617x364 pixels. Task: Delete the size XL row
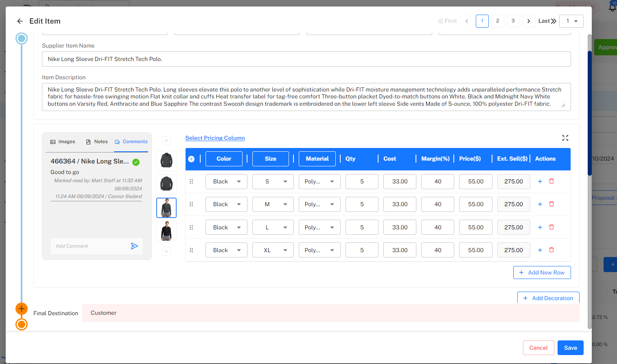[x=551, y=250]
